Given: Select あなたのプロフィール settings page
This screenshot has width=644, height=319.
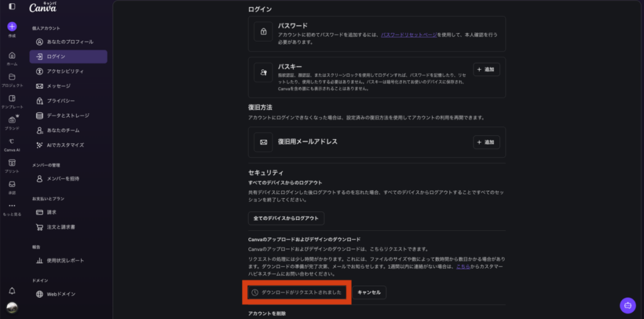Looking at the screenshot, I should tap(68, 42).
